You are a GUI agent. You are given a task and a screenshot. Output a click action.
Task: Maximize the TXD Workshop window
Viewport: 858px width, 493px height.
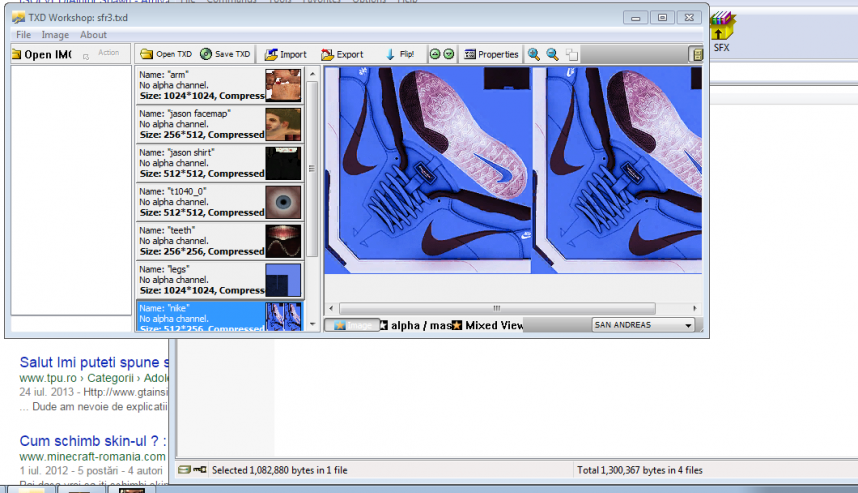coord(662,18)
